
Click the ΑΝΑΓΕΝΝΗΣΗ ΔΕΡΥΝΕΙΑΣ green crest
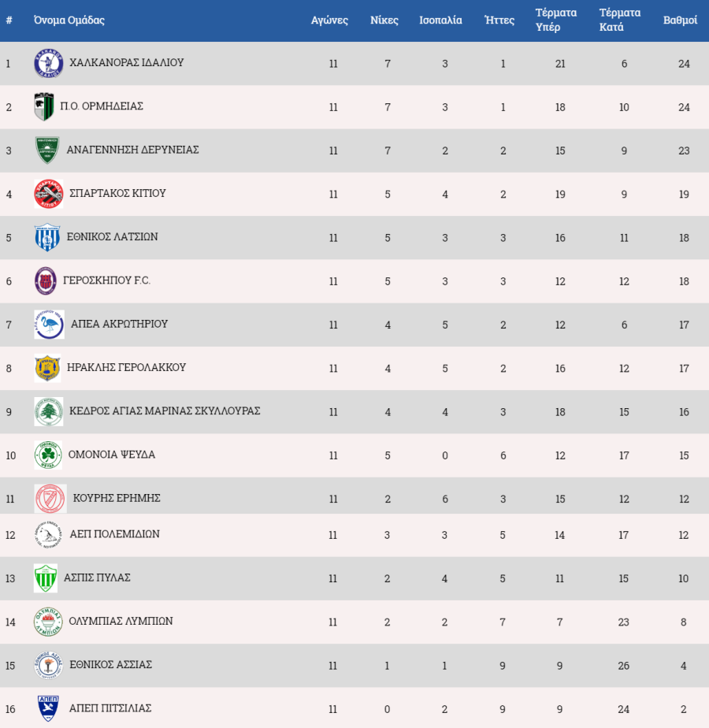coord(47,150)
